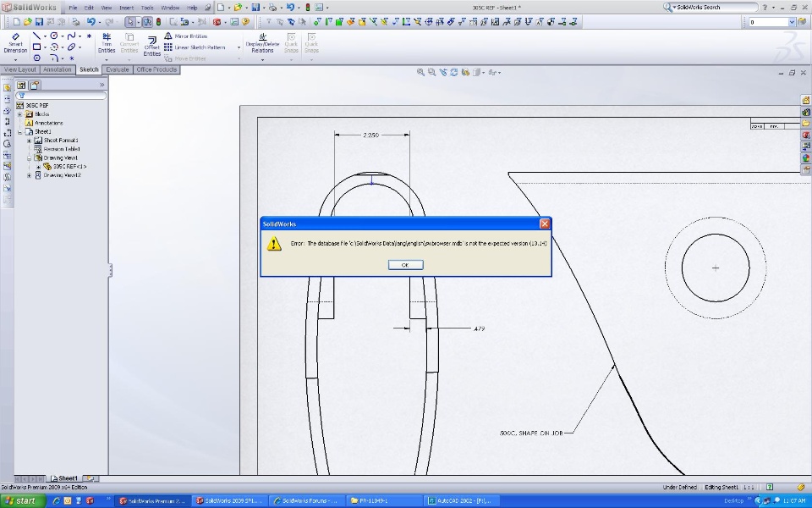Click Trim Entities tool
Viewport: 812px width, 508px height.
(107, 43)
